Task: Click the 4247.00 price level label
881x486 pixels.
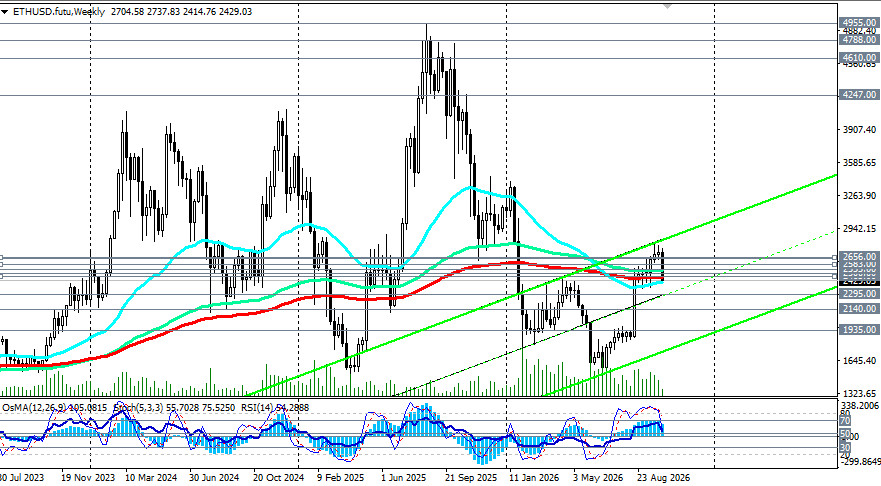Action: (x=859, y=95)
